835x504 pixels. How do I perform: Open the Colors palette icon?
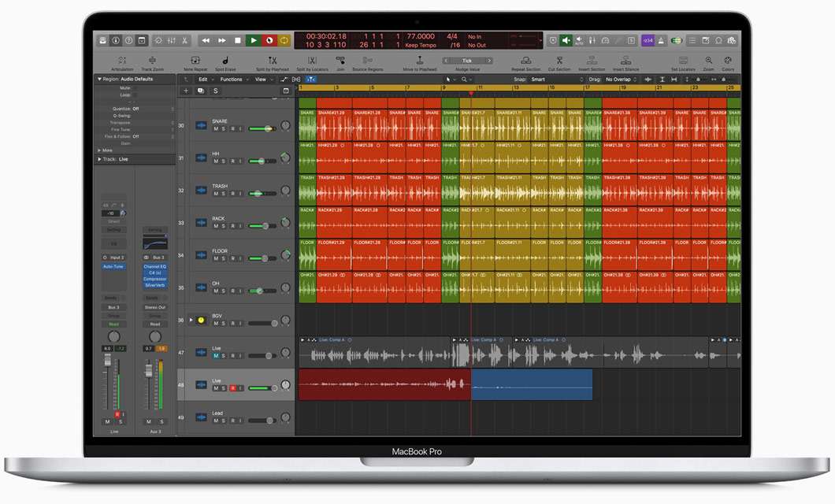coord(727,61)
